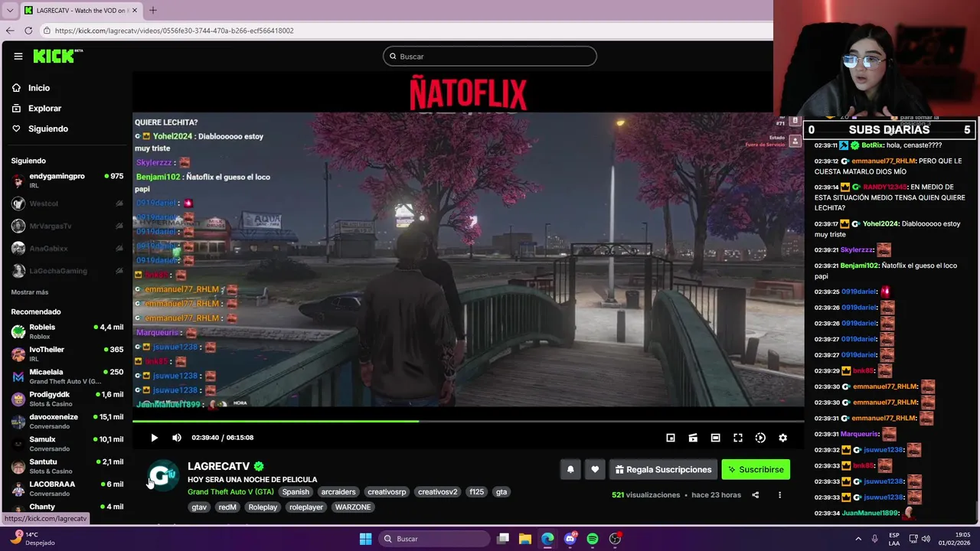980x551 pixels.
Task: Open OBS Studio from the taskbar
Action: coord(615,539)
